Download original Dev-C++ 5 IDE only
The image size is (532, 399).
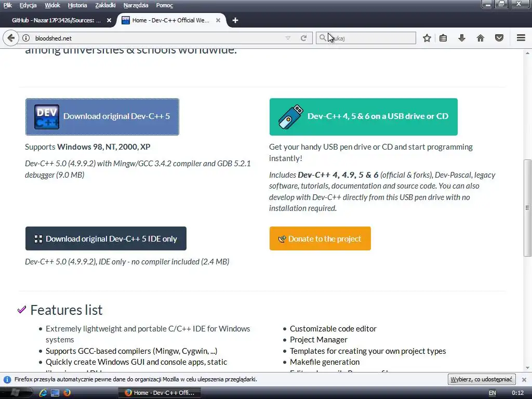[106, 238]
